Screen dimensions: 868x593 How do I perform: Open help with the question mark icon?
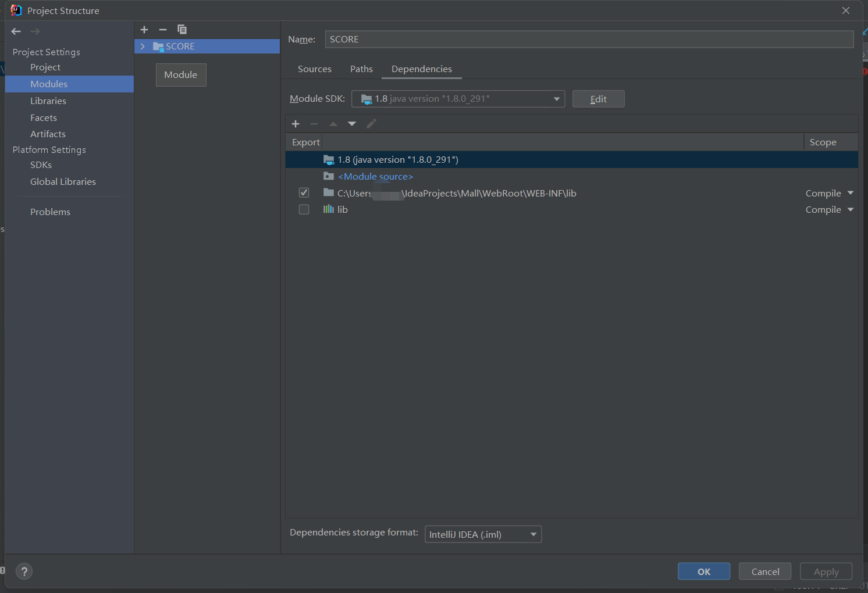[x=24, y=571]
